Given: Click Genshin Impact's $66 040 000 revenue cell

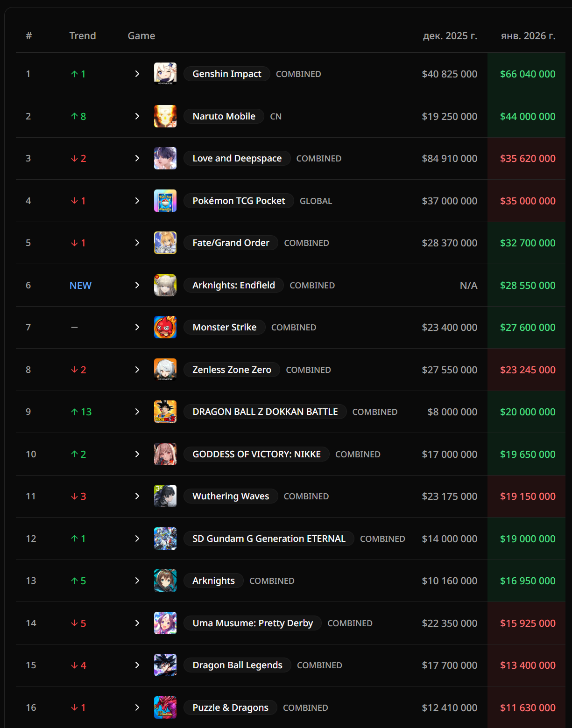Looking at the screenshot, I should pos(527,74).
